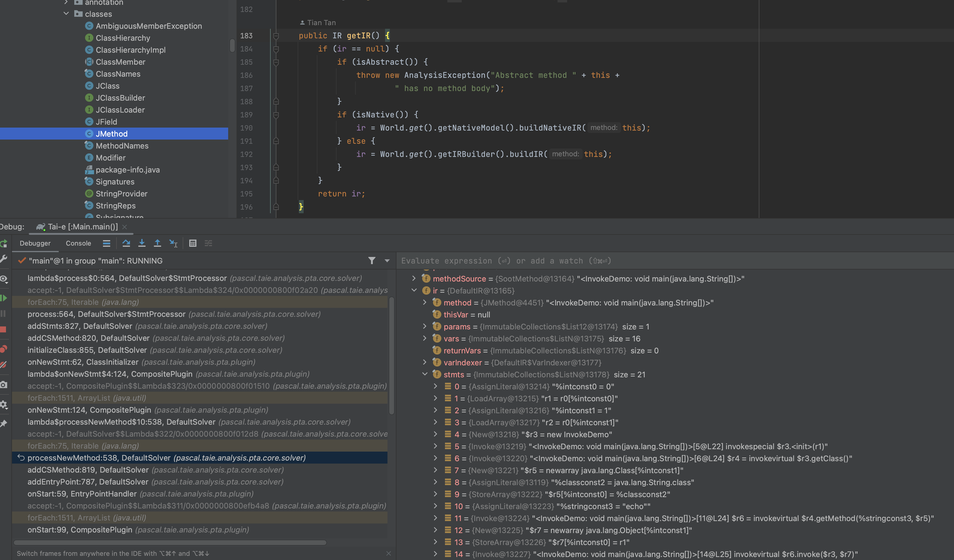Expand the params variable node

425,326
